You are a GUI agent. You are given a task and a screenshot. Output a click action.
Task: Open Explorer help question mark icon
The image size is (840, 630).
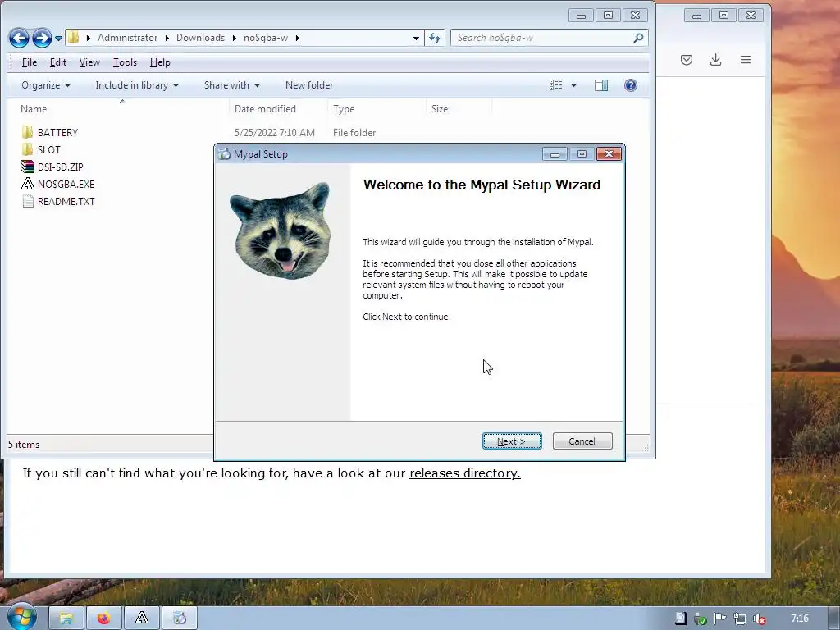tap(631, 85)
